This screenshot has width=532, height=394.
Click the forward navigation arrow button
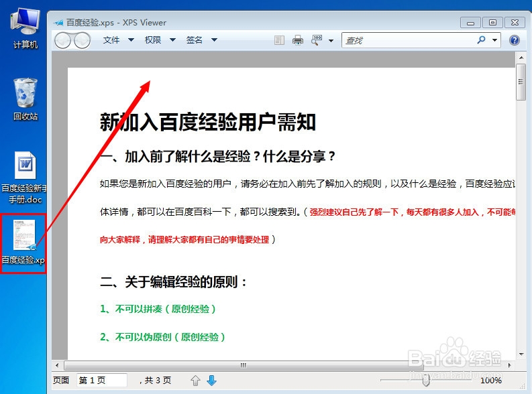[83, 41]
